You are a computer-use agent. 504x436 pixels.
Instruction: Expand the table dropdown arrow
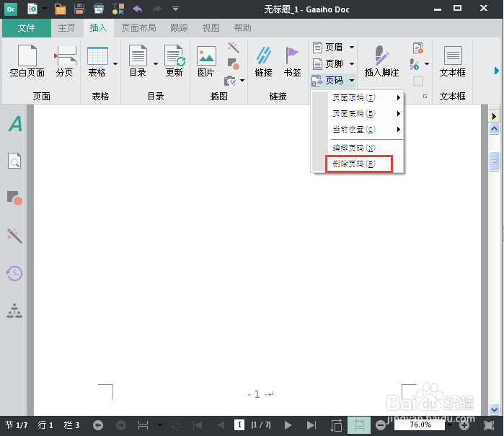point(115,63)
